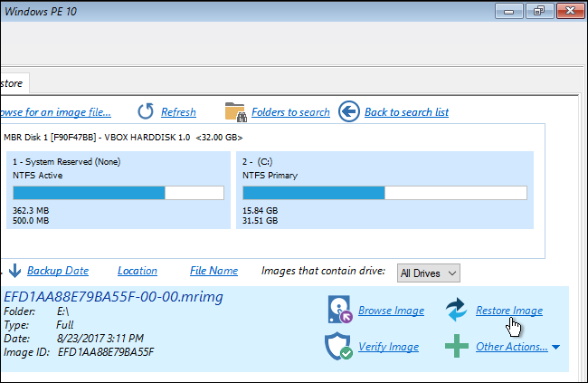Image resolution: width=588 pixels, height=383 pixels.
Task: Select the C: NTFS Primary partition block
Action: [384, 190]
